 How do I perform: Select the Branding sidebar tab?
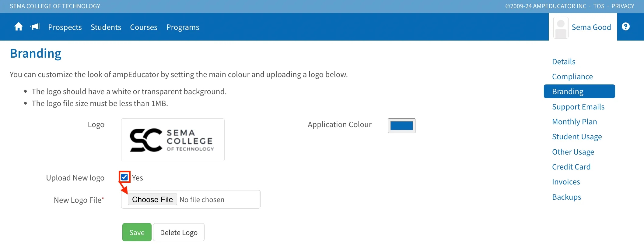[579, 91]
